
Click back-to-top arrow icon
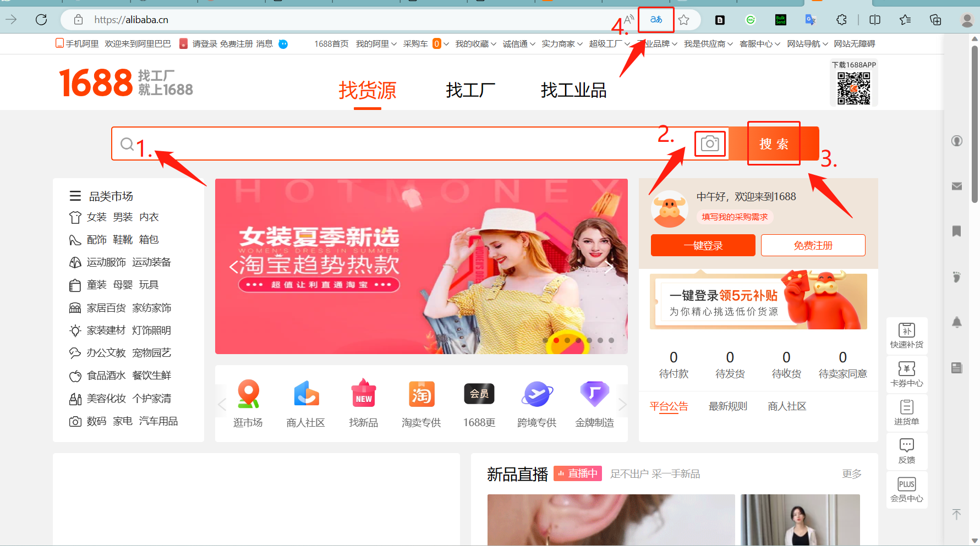click(x=956, y=514)
